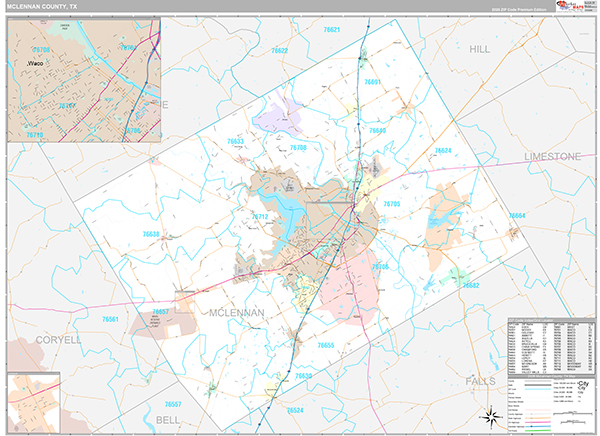Viewport: 600px width, 436px height.
Task: Click ZIP 76706 in the Waco inset
Action: tap(132, 130)
